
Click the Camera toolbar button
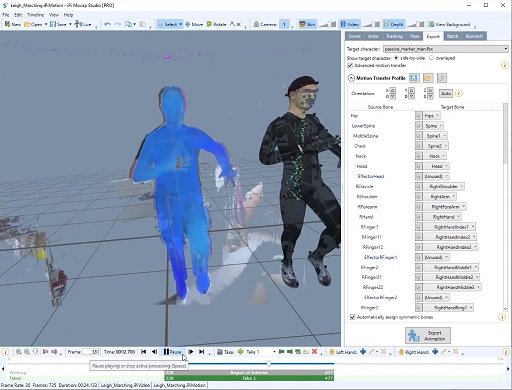click(x=265, y=24)
